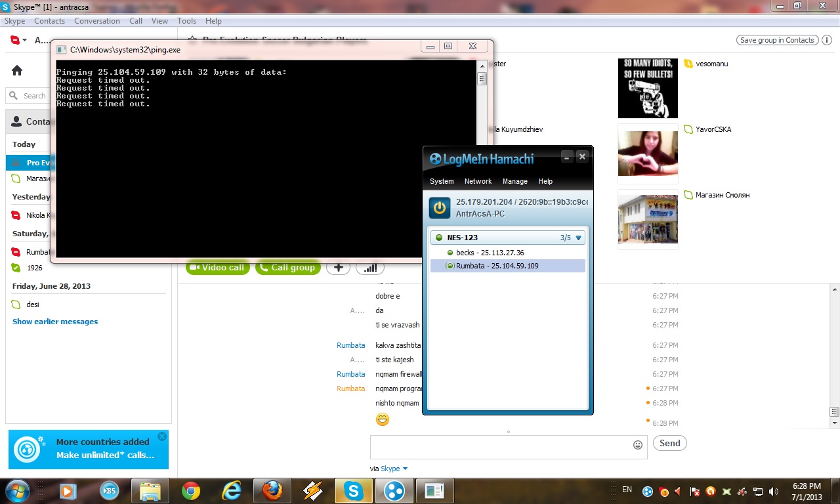This screenshot has height=504, width=840.
Task: Open the Skype menu
Action: (14, 21)
